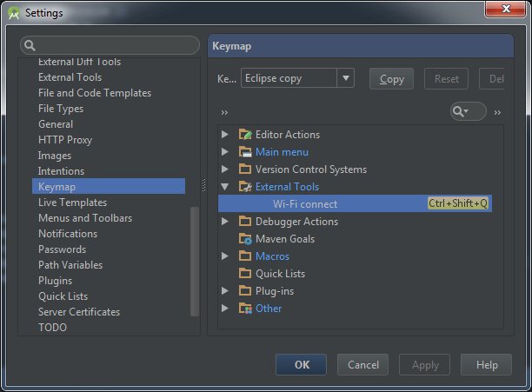Click the find-by-shortcut magnifier icon in Keymap panel
532x392 pixels.
(461, 111)
